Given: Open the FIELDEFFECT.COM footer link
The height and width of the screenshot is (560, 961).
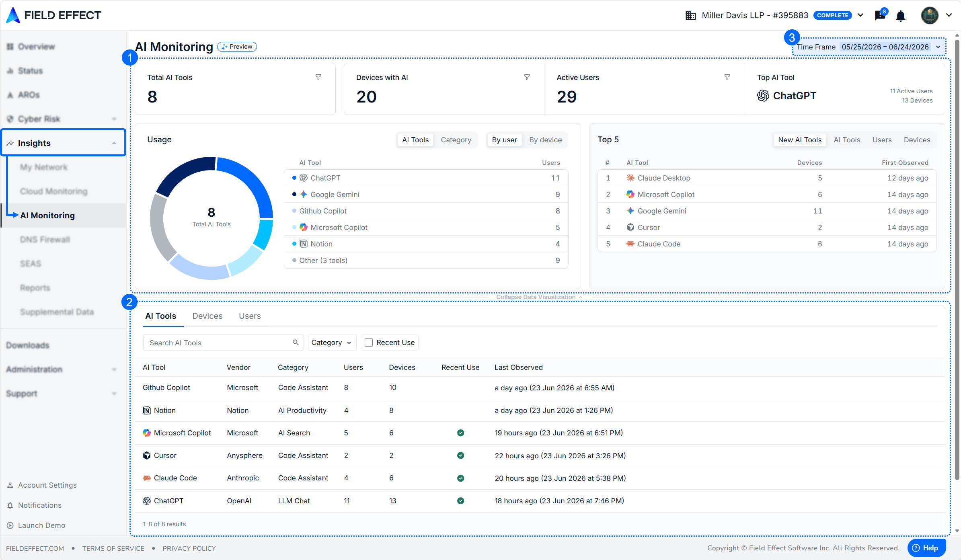Looking at the screenshot, I should [35, 548].
